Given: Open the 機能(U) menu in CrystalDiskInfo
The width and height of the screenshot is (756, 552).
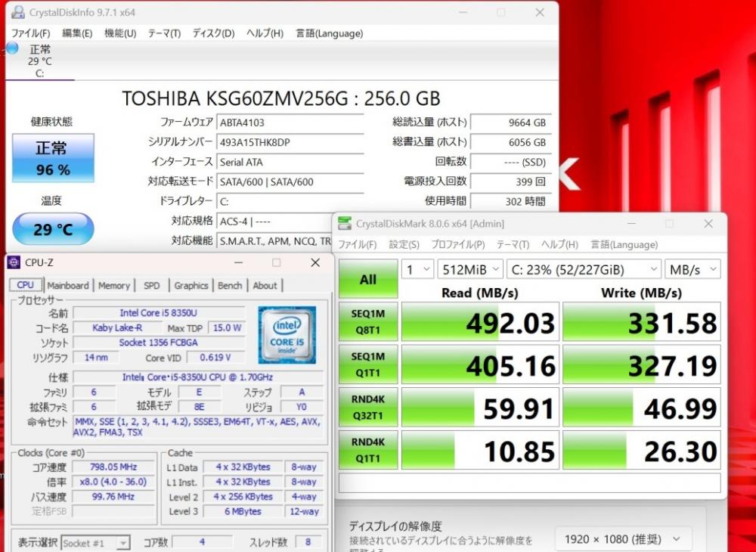Looking at the screenshot, I should [x=120, y=33].
